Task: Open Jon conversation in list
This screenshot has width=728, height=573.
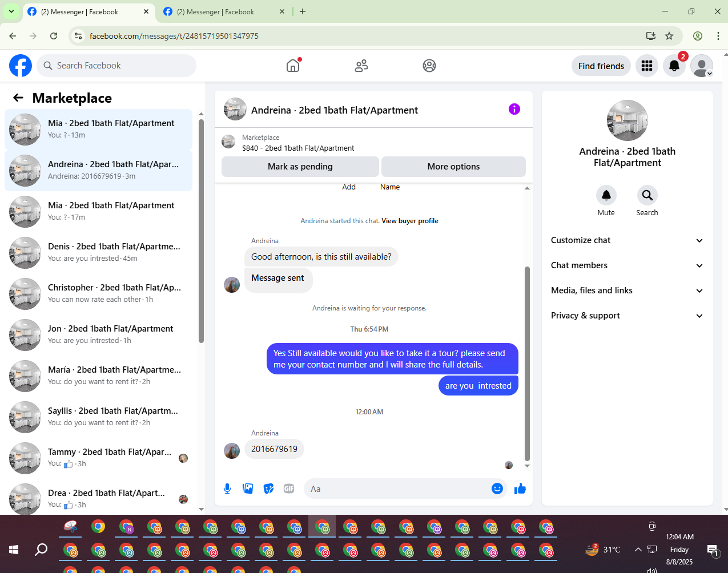Action: pos(98,334)
